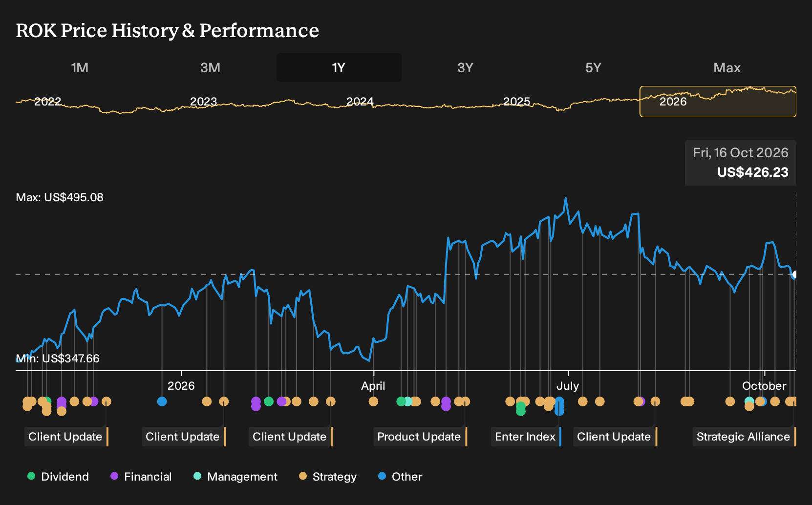Switch to the 1M time range
Image resolution: width=812 pixels, height=505 pixels.
[80, 67]
